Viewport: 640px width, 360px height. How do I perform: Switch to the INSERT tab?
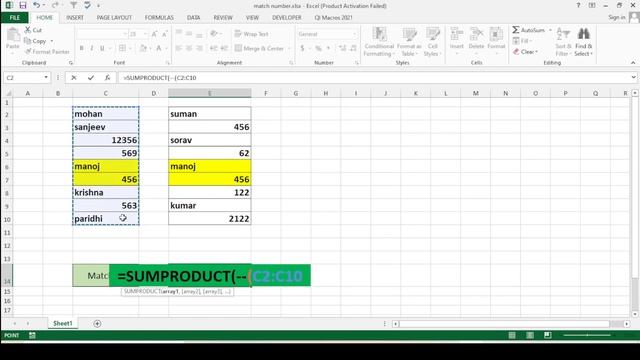click(75, 18)
